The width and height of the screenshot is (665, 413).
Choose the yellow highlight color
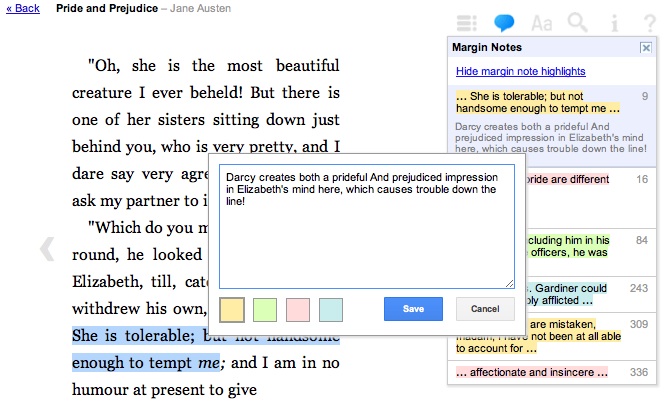(x=232, y=310)
